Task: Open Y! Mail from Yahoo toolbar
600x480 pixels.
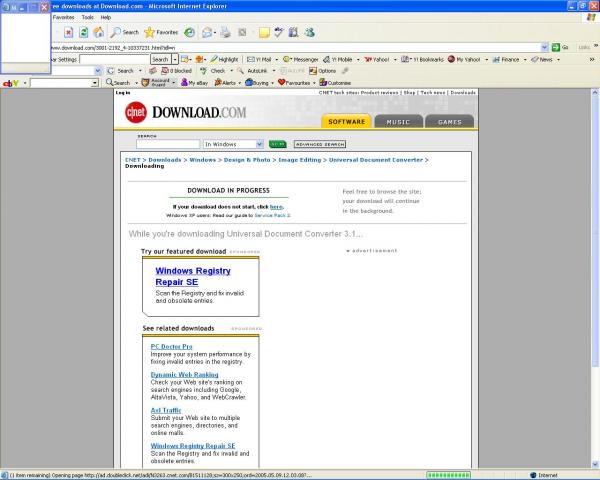Action: pos(260,59)
